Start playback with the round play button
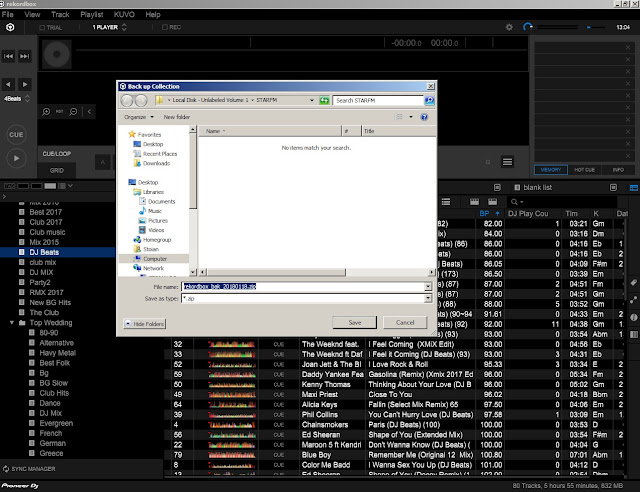The image size is (640, 492). tap(16, 158)
